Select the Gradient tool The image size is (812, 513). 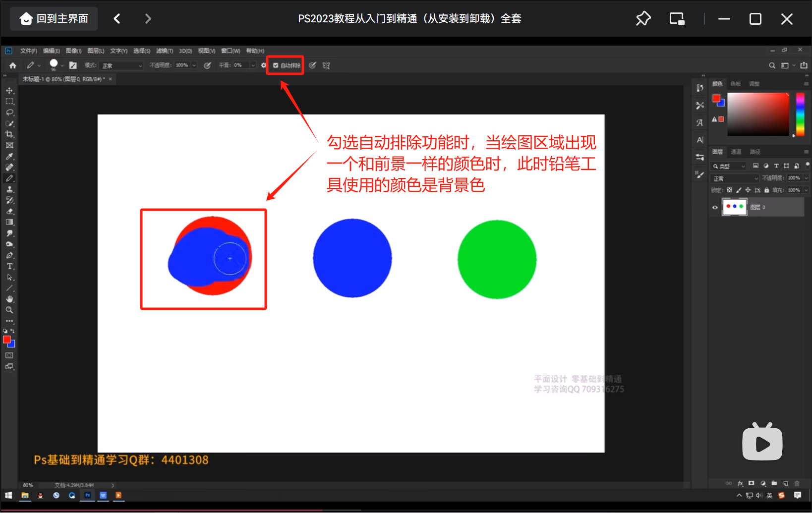tap(9, 222)
